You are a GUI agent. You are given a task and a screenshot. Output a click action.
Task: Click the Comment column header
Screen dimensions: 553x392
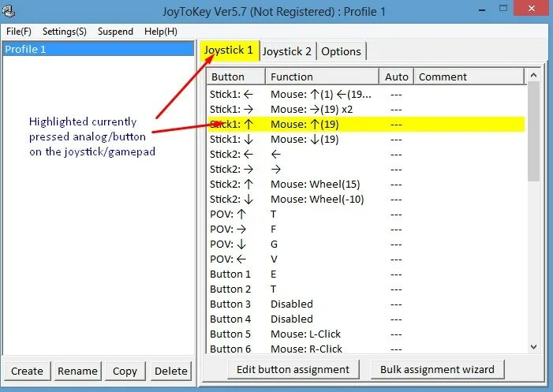pos(469,77)
